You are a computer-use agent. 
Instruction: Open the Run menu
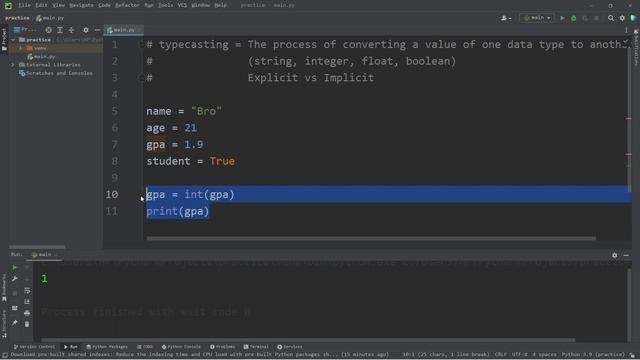coord(149,5)
